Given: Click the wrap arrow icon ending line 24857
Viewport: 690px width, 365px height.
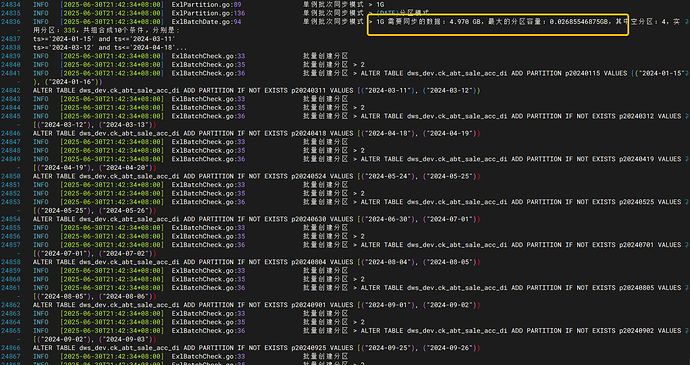Looking at the screenshot, I should pos(686,245).
